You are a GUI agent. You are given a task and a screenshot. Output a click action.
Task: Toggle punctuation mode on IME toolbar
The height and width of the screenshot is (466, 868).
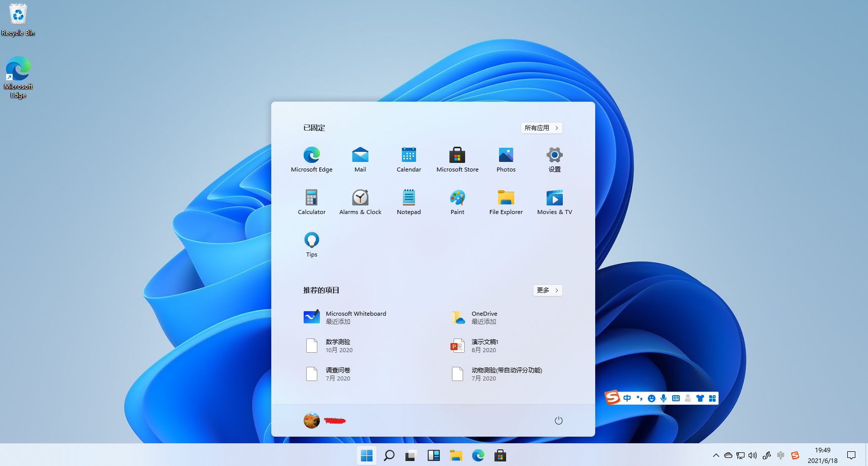(x=639, y=398)
